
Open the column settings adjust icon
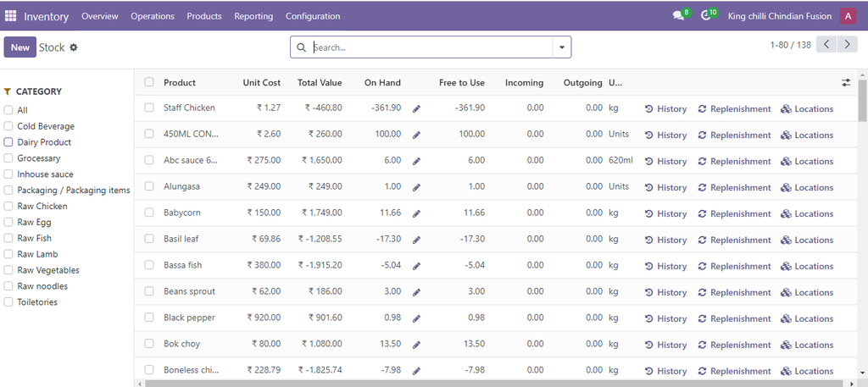846,82
